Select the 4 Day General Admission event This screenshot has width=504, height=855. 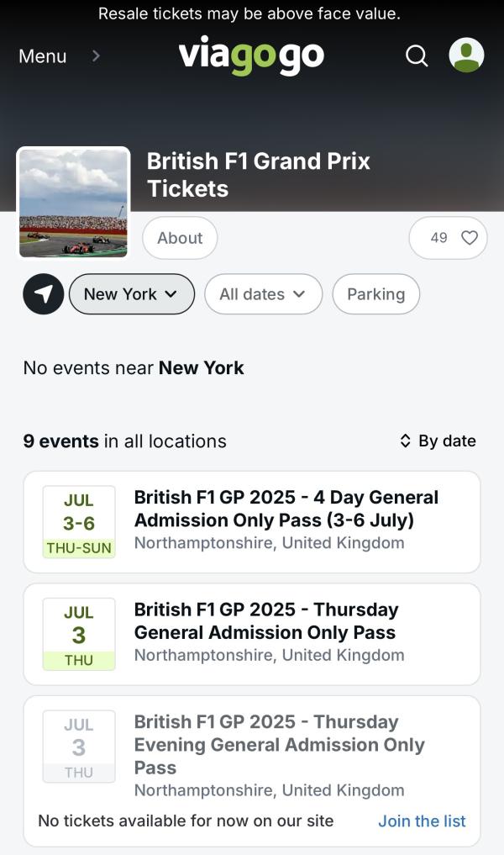tap(252, 522)
